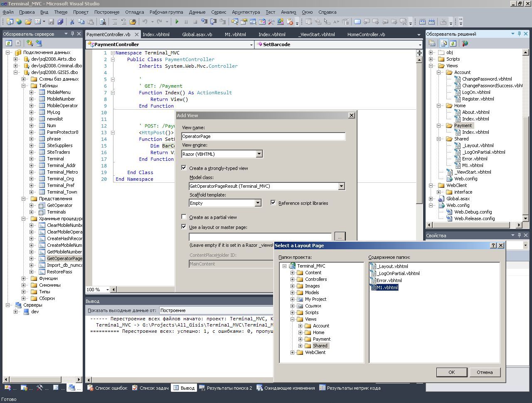Switch to the HomeController.vb tab
This screenshot has height=403, width=532.
click(x=366, y=34)
